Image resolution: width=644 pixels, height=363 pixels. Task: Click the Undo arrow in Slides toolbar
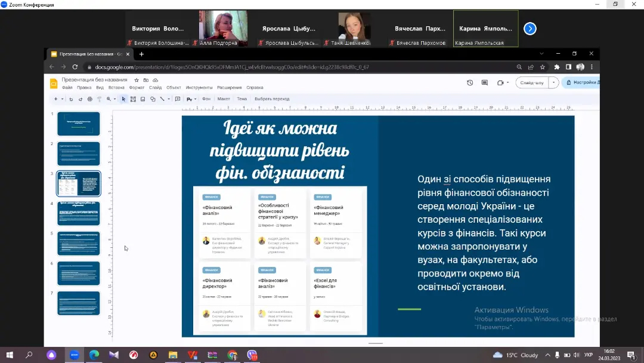(x=71, y=99)
